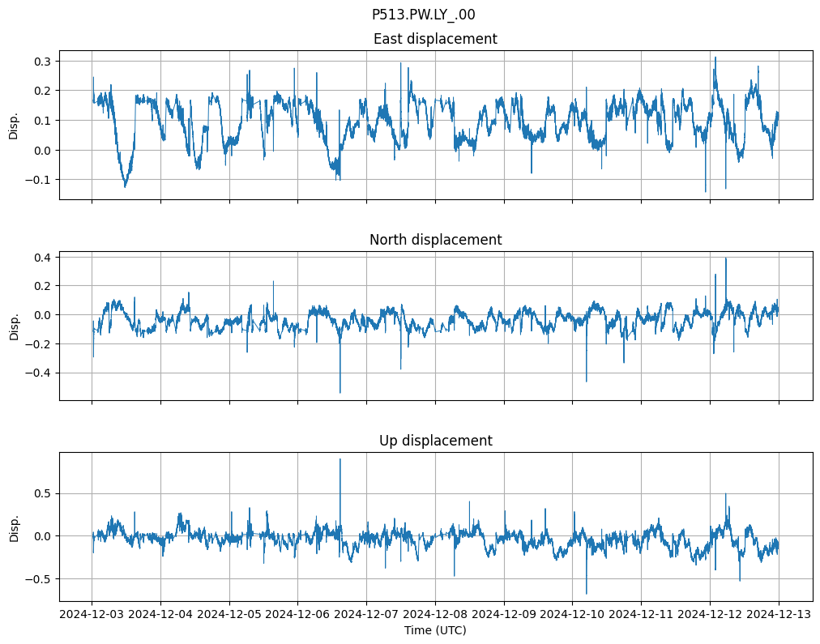The image size is (820, 644).
Task: Click the 2024-12-13 date tick label
Action: pyautogui.click(x=779, y=615)
